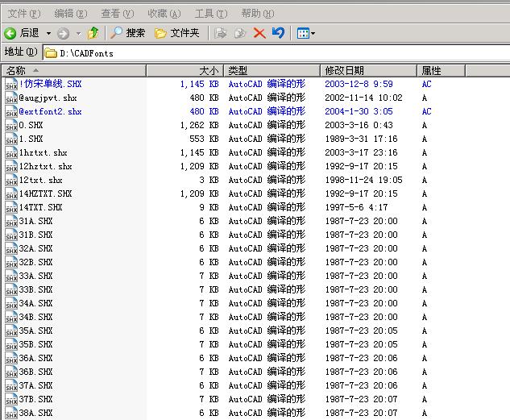Click the Back (后退) navigation button
This screenshot has height=420, width=510.
(22, 33)
